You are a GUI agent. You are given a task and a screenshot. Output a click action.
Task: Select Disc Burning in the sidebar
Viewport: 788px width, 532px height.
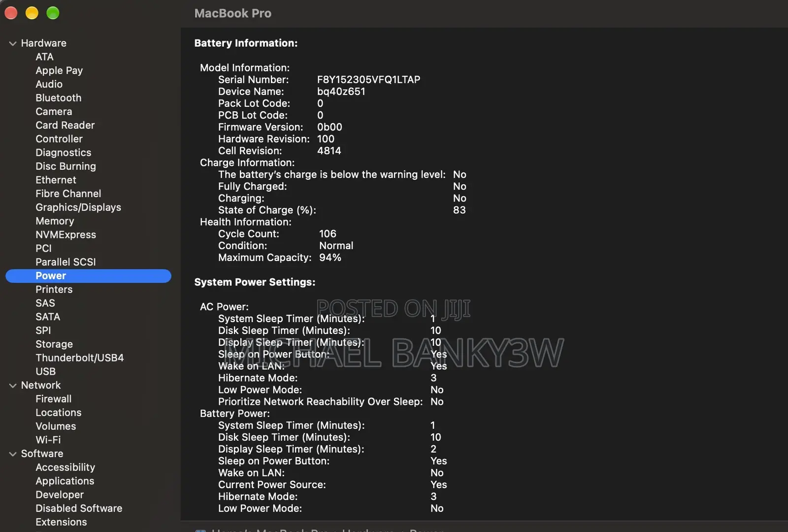[66, 166]
